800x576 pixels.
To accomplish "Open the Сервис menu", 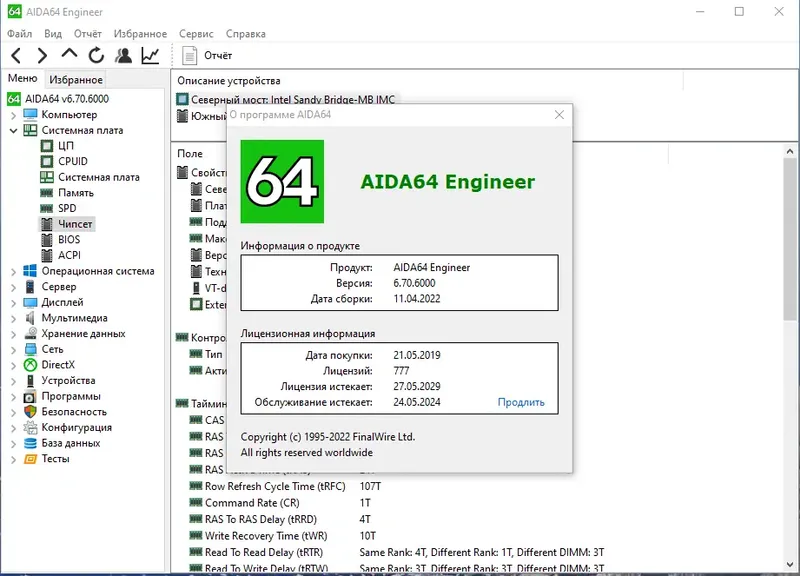I will coord(196,33).
